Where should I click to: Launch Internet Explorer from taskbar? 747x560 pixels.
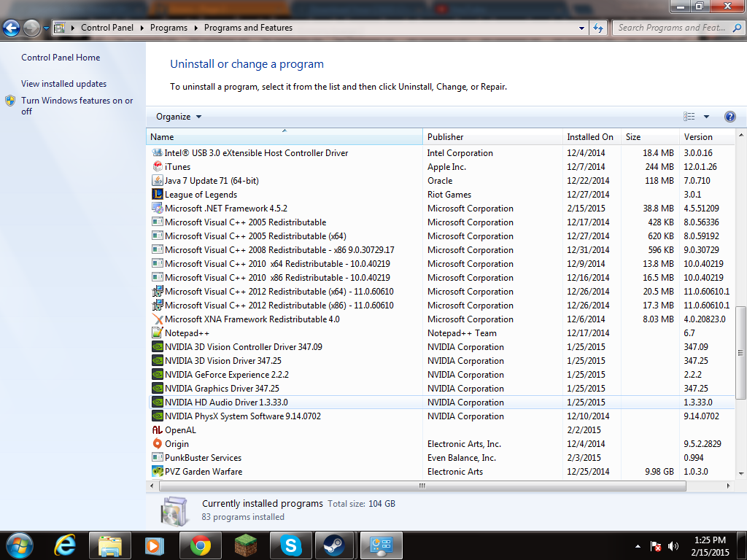[x=65, y=545]
